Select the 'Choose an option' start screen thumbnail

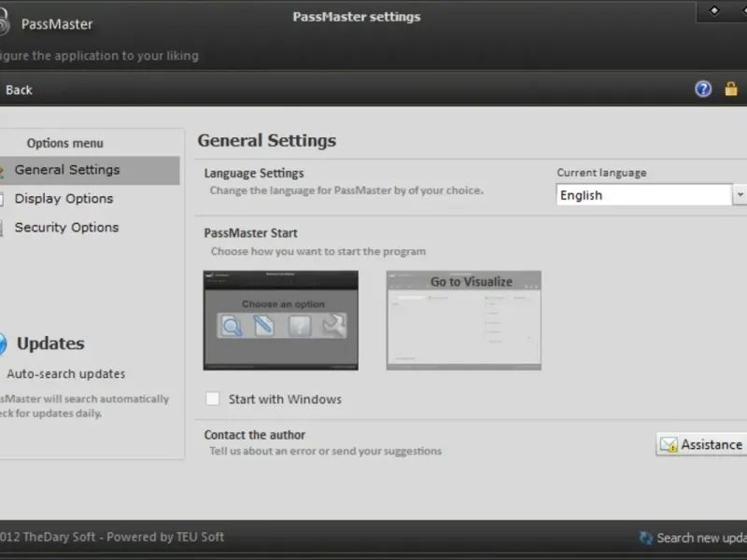coord(281,320)
